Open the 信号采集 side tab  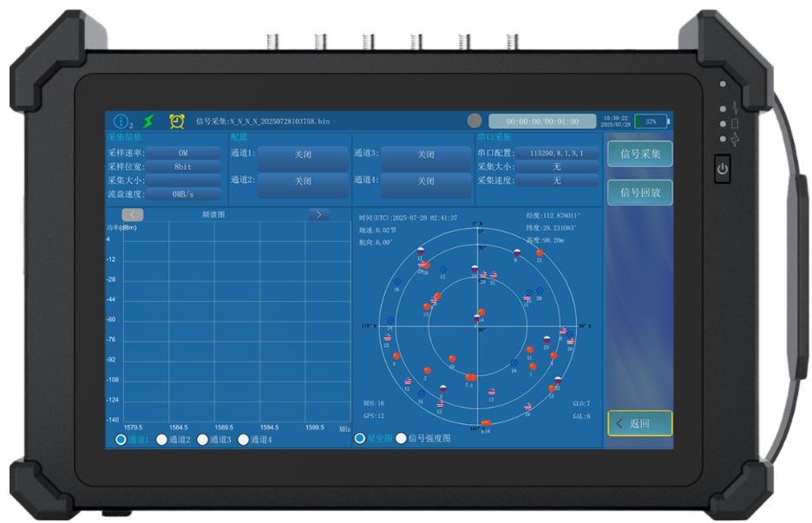pos(640,154)
